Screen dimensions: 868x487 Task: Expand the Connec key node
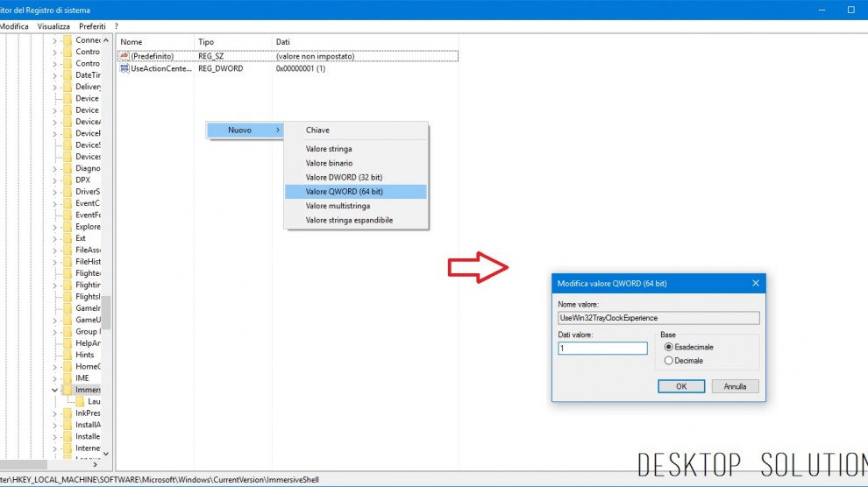coord(55,40)
